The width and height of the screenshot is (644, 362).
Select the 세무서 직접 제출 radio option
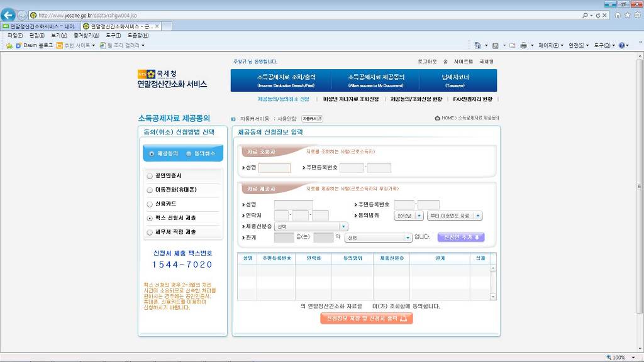tap(150, 233)
